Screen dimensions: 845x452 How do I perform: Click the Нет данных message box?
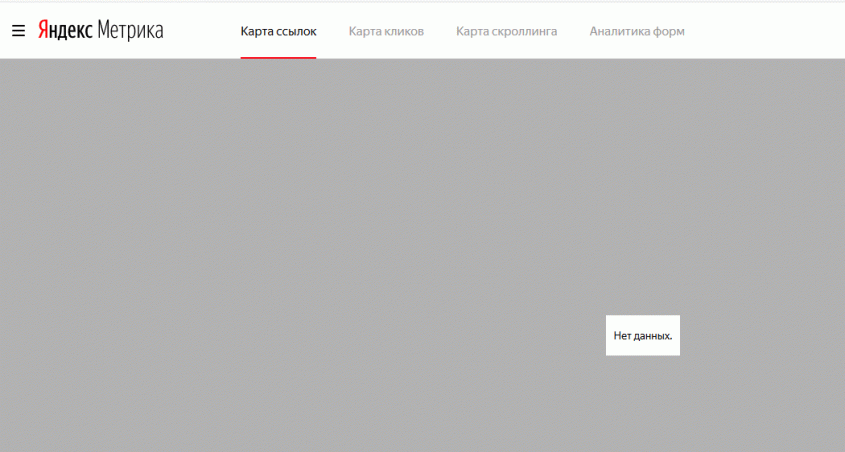coord(642,335)
